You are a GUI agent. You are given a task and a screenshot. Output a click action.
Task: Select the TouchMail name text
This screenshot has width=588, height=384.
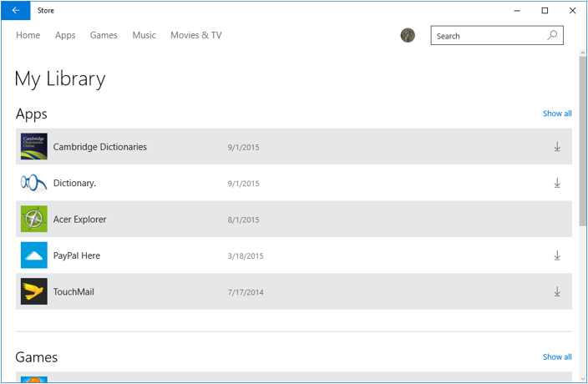(x=73, y=292)
